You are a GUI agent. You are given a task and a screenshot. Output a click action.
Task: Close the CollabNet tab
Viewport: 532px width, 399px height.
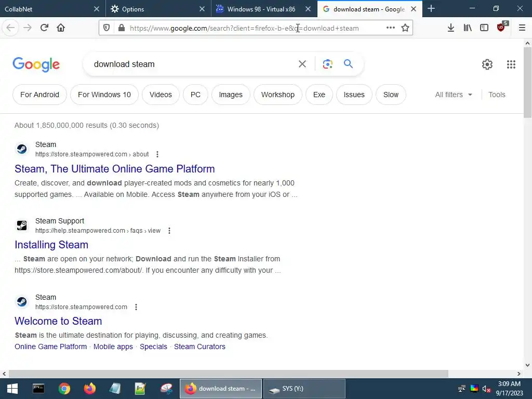(x=96, y=9)
